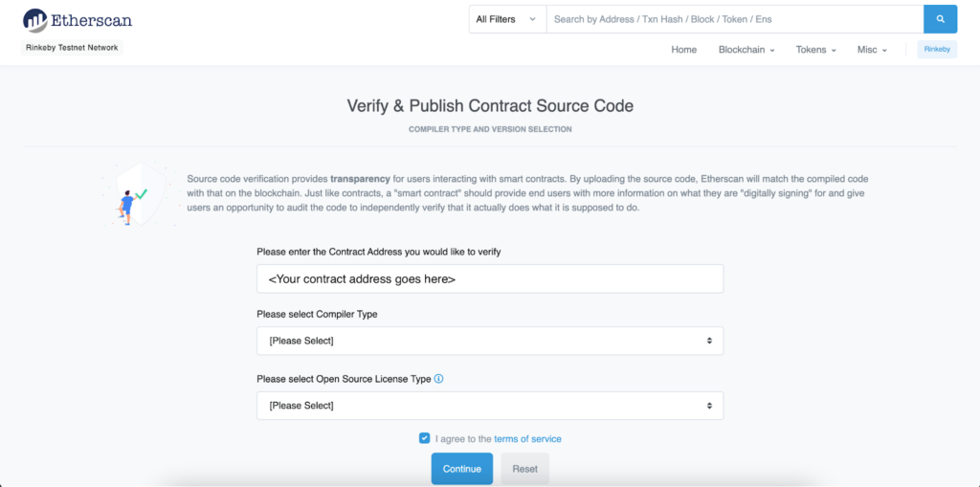Click the magnifying glass search button
The height and width of the screenshot is (487, 980).
coord(940,19)
